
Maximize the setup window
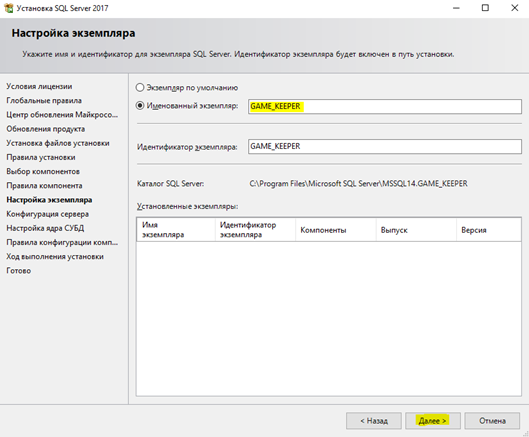coord(485,8)
